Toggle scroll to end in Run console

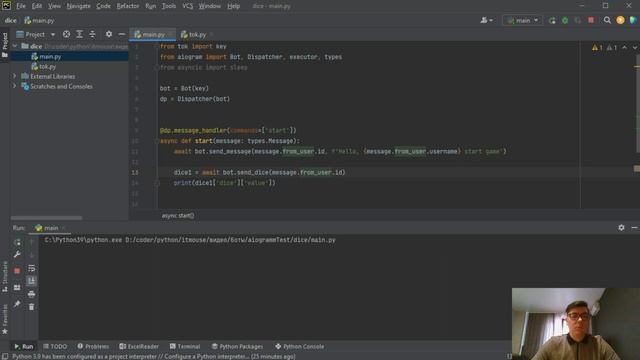coord(31,281)
